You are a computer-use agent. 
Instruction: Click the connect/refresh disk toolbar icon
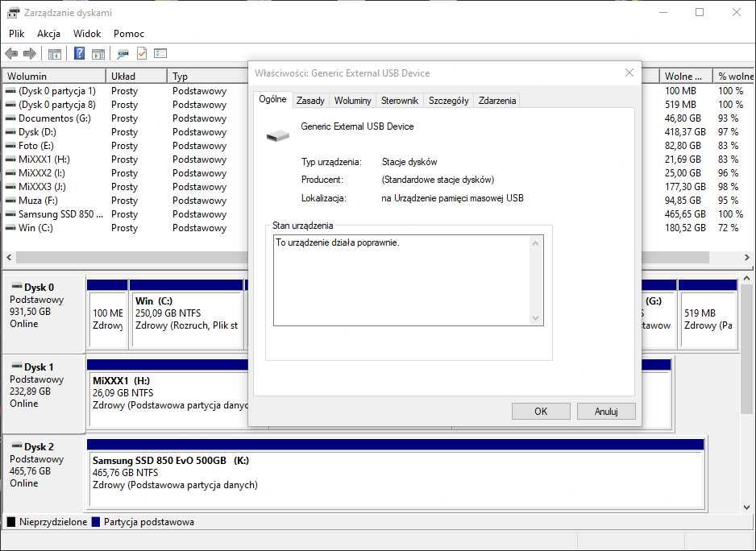point(123,53)
